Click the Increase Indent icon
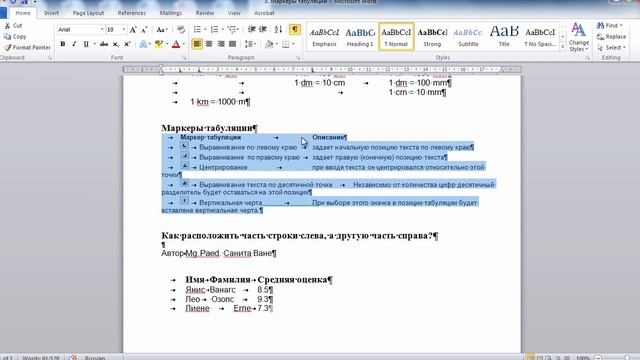The height and width of the screenshot is (360, 640). (x=263, y=29)
